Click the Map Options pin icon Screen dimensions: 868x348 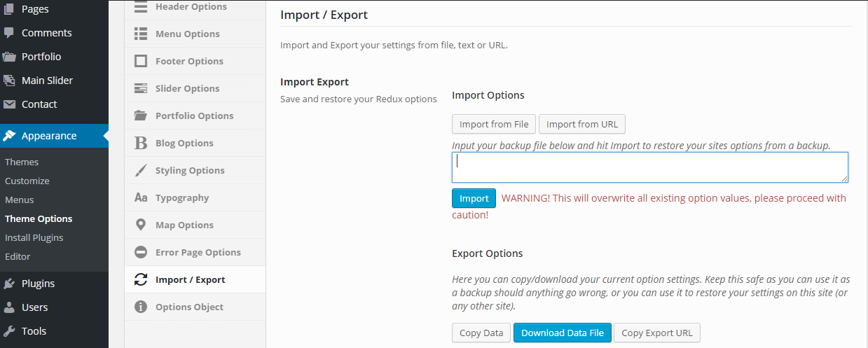click(x=141, y=225)
